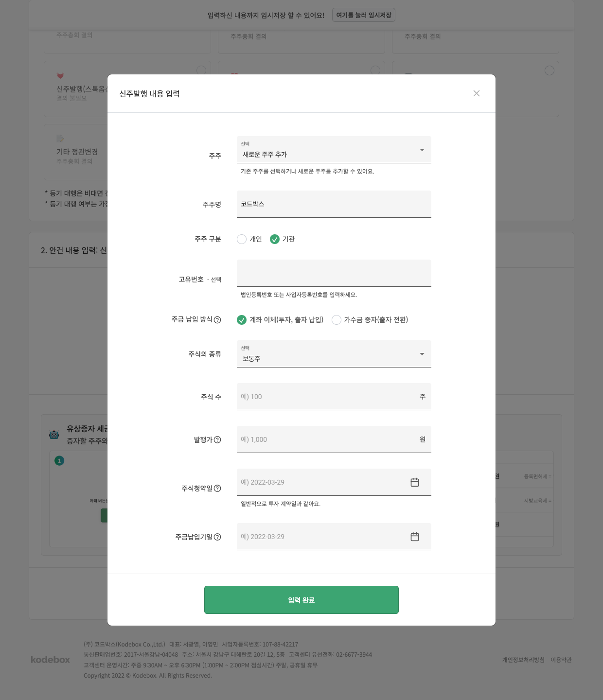Click 여기를 눌러 임시저장 to save draft
This screenshot has height=700, width=603.
[x=363, y=15]
